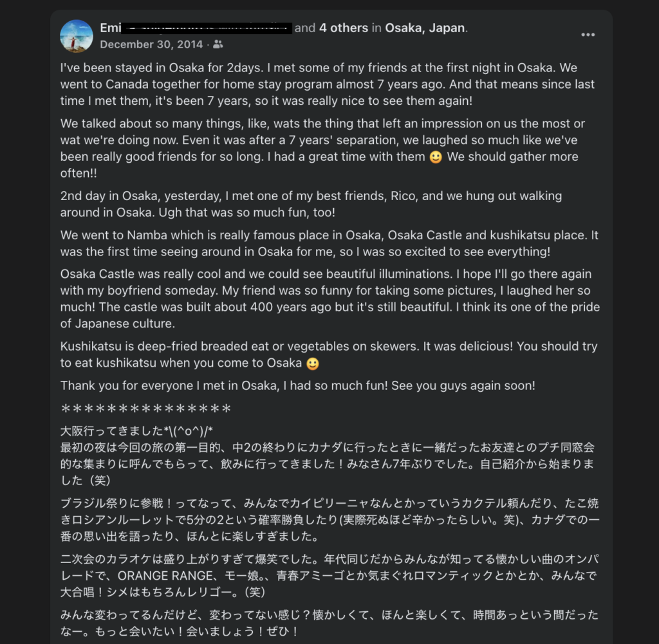Click the row of asterisks separator

click(x=146, y=409)
